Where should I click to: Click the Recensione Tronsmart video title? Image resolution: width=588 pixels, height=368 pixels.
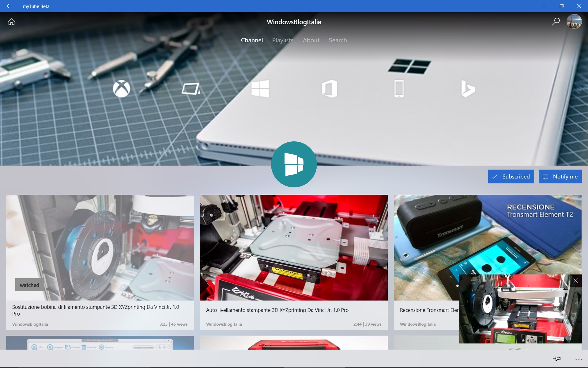[x=429, y=310]
